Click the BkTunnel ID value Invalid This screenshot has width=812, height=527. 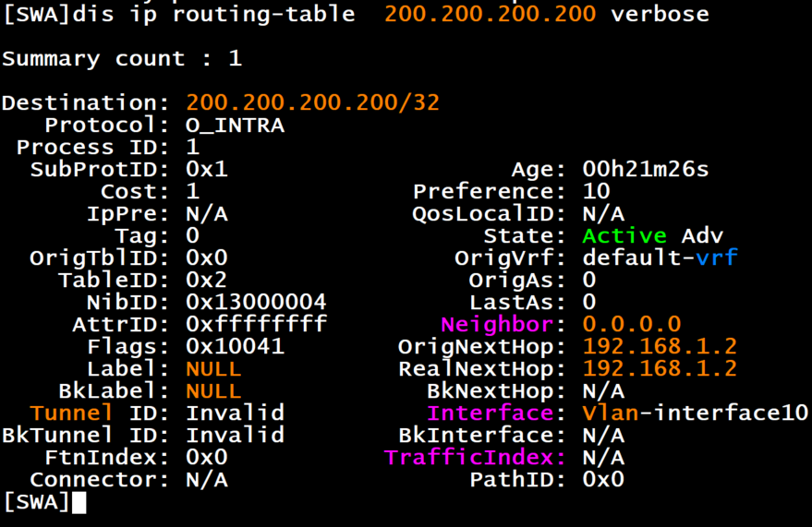point(236,435)
